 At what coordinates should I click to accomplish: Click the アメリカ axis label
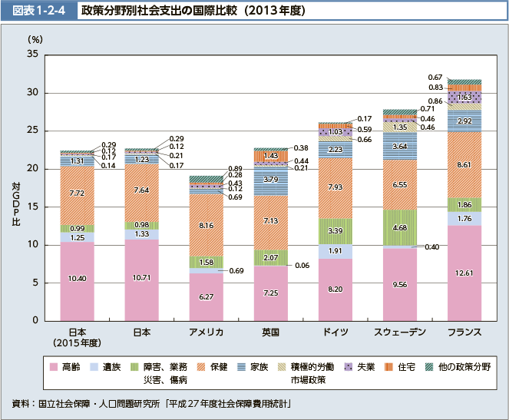(206, 332)
